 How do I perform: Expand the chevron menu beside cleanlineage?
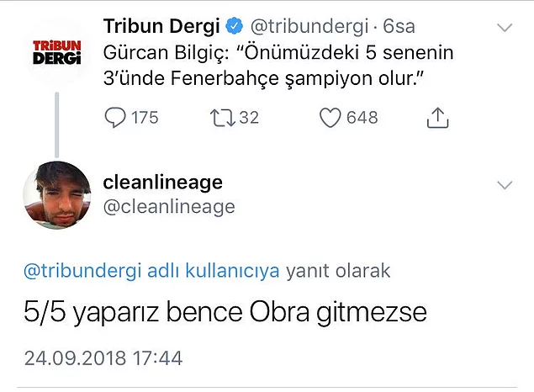(x=505, y=184)
